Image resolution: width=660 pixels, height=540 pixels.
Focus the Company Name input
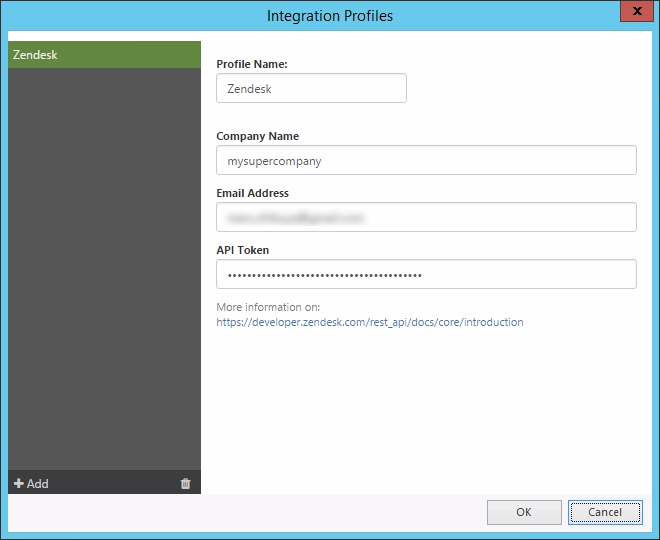pos(426,160)
